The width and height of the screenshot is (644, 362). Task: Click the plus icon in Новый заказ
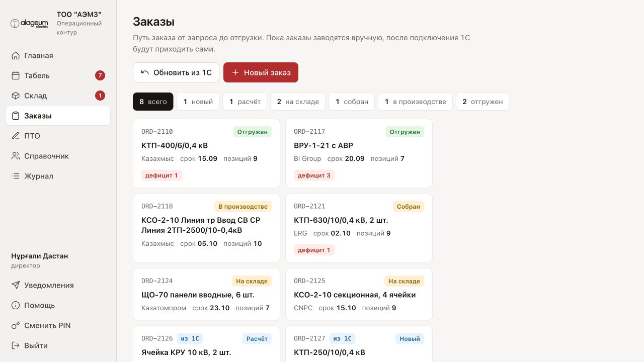click(235, 72)
